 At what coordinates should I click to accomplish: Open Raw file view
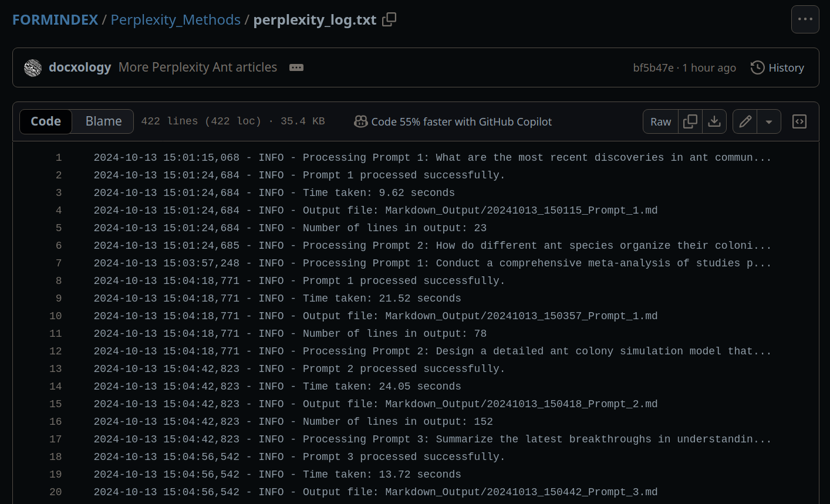pos(660,121)
